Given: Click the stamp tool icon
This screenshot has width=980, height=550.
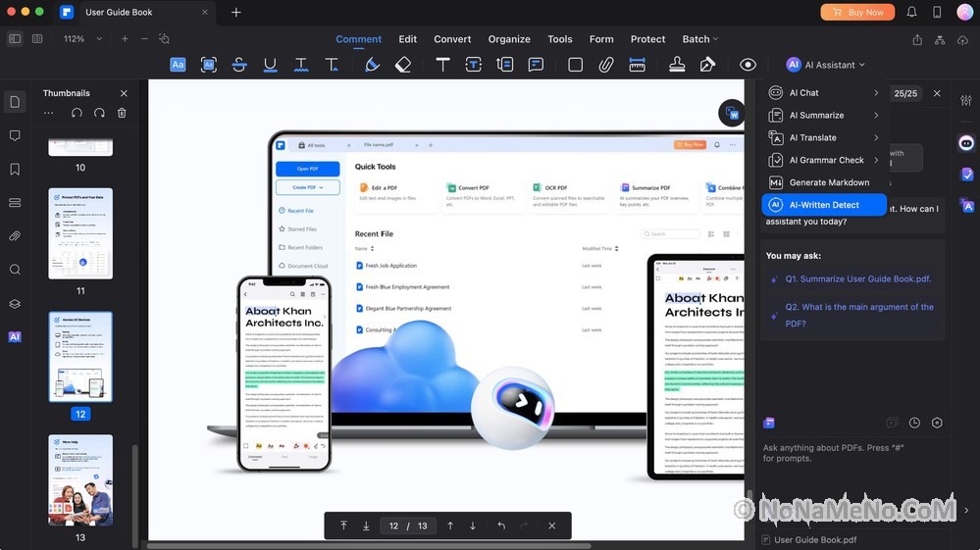Looking at the screenshot, I should [x=677, y=65].
